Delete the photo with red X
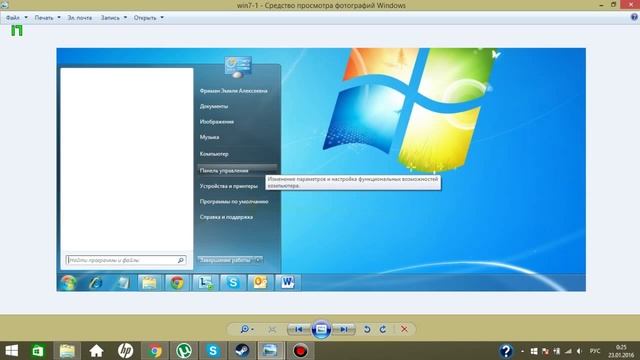The height and width of the screenshot is (360, 640). 404,329
